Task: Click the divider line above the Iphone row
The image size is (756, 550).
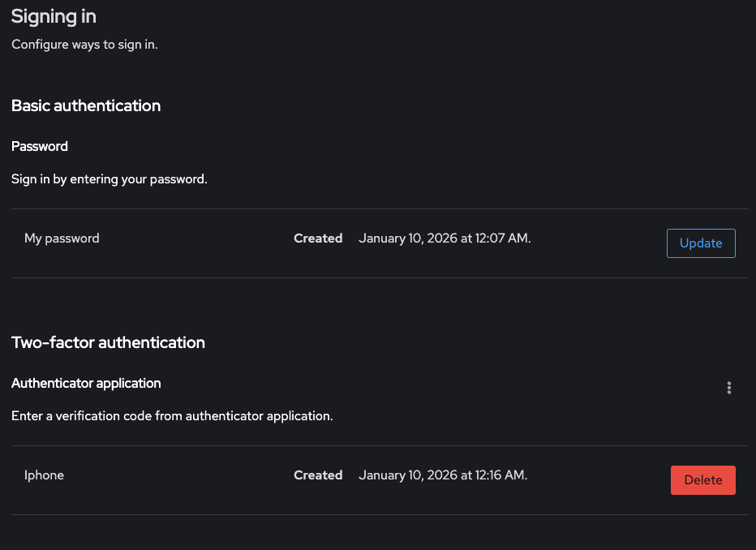Action: tap(380, 445)
